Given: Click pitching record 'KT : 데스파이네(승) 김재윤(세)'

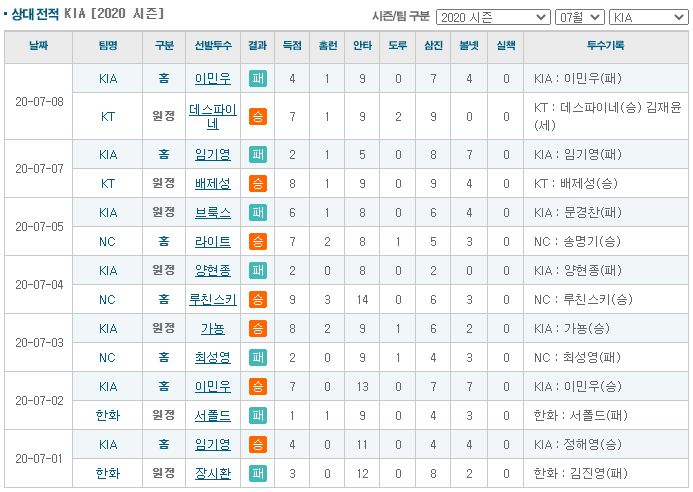Looking at the screenshot, I should (607, 116).
